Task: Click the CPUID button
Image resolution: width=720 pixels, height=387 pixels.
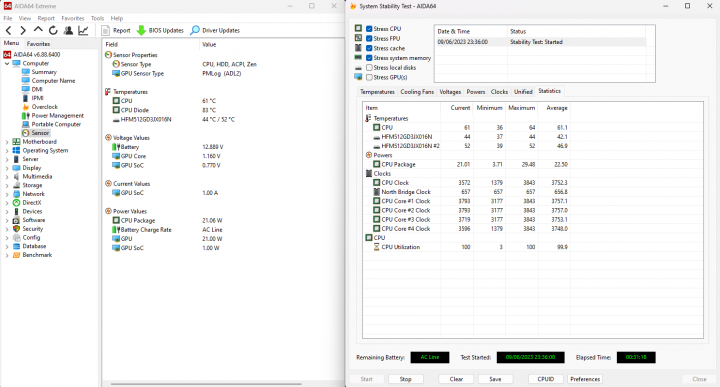Action: 546,379
